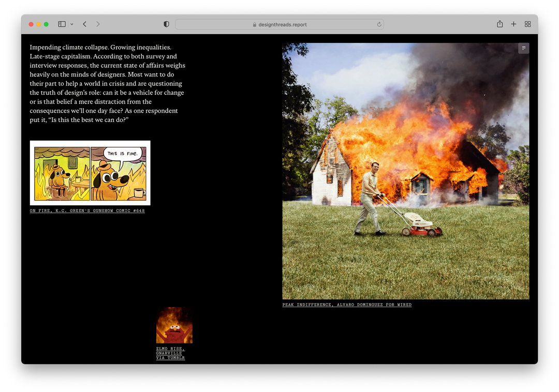Enter full screen with the green button

tap(46, 24)
